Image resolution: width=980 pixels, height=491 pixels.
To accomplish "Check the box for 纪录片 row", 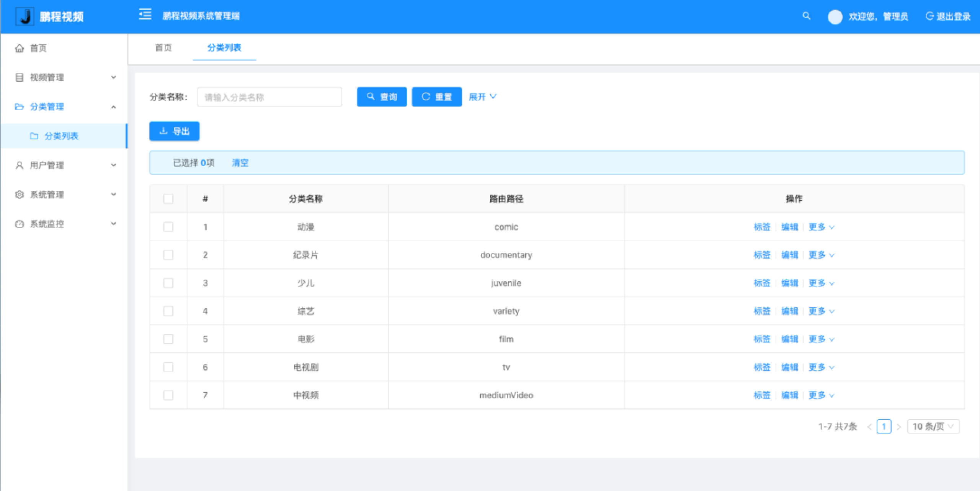I will pos(168,255).
